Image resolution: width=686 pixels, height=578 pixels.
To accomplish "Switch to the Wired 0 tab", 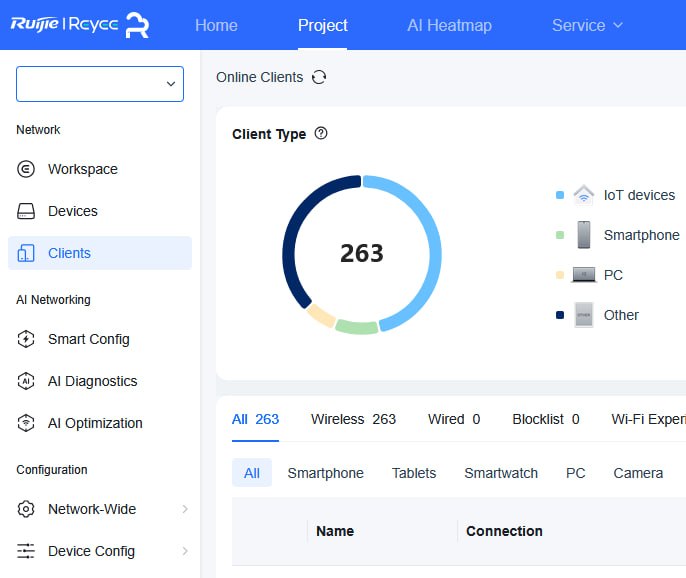I will pyautogui.click(x=454, y=419).
